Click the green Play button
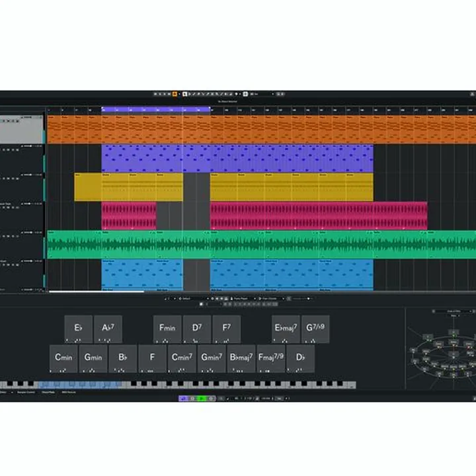This screenshot has height=476, width=476. coord(202,398)
